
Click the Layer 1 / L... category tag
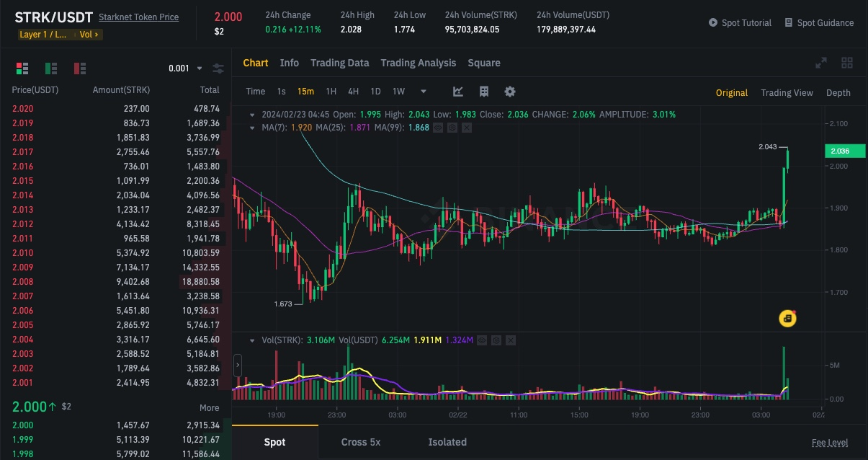coord(44,34)
